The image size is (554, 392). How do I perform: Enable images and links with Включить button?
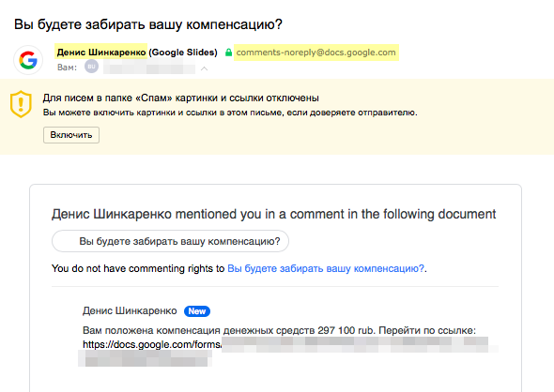71,135
